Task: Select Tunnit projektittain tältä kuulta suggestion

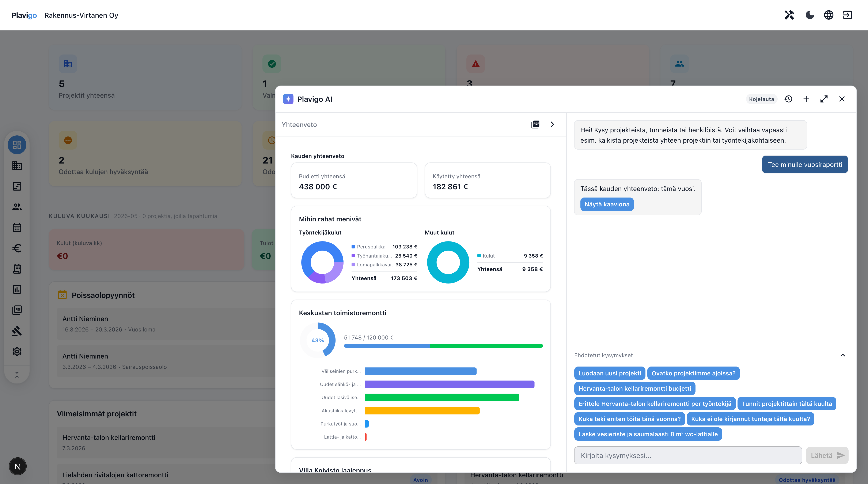Action: pyautogui.click(x=787, y=404)
